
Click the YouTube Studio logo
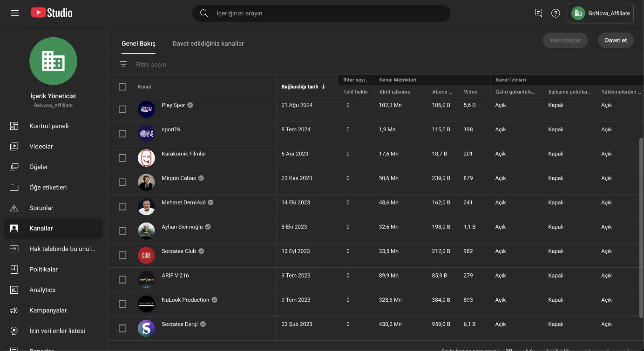(x=52, y=13)
